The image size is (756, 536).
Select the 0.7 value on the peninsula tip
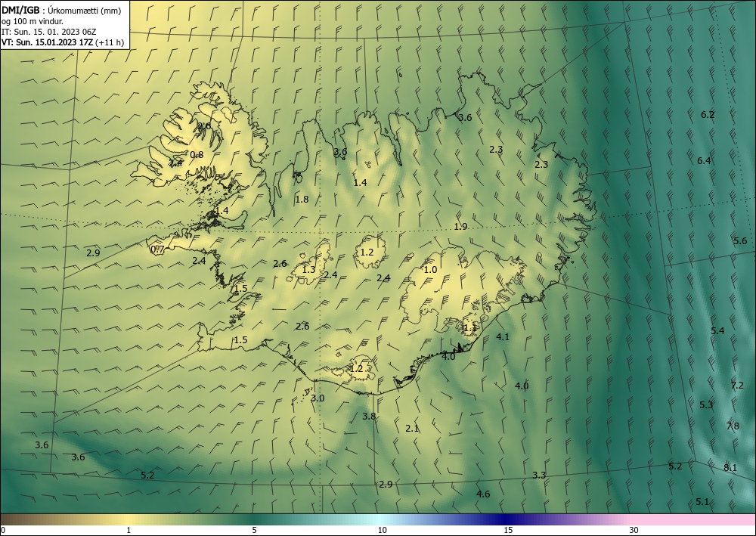(158, 249)
